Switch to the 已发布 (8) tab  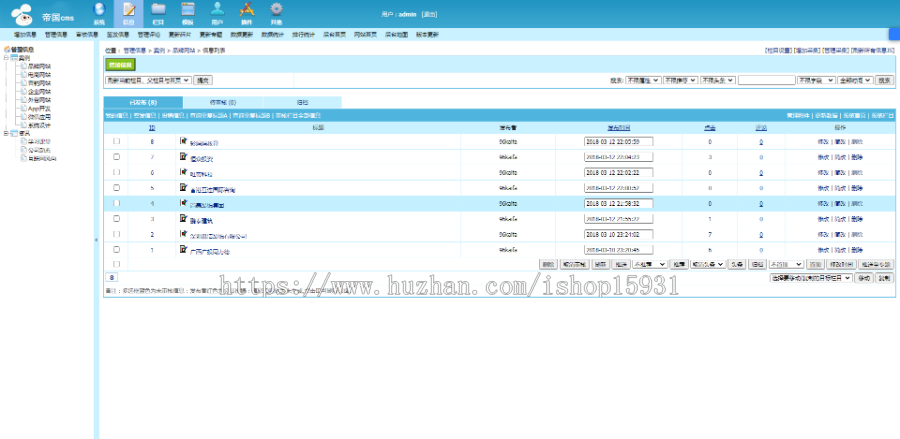click(x=143, y=103)
